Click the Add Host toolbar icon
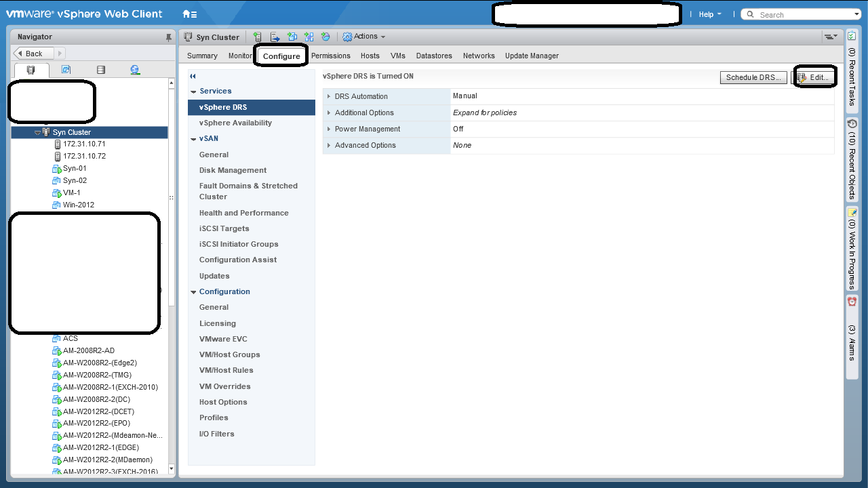Viewport: 868px width, 488px height. tap(257, 37)
